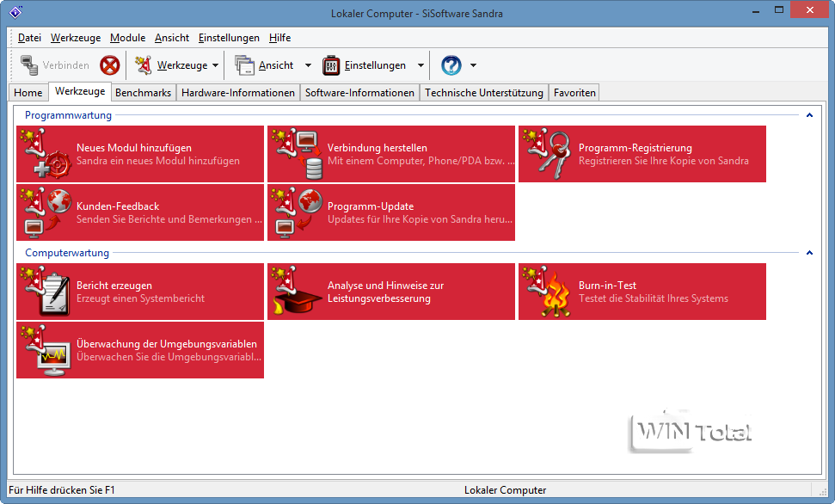835x504 pixels.
Task: Click 'Bericht erzeugen' title text
Action: (x=114, y=286)
